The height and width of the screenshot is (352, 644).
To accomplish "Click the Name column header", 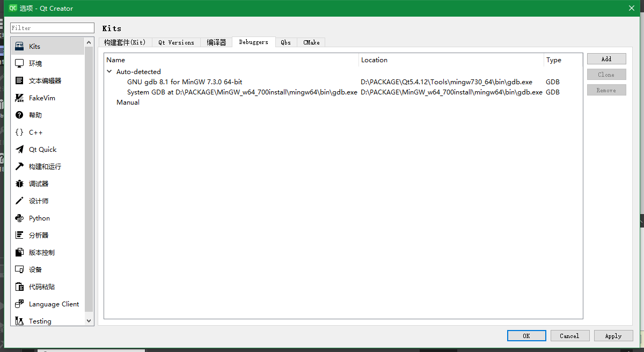I will pyautogui.click(x=231, y=60).
